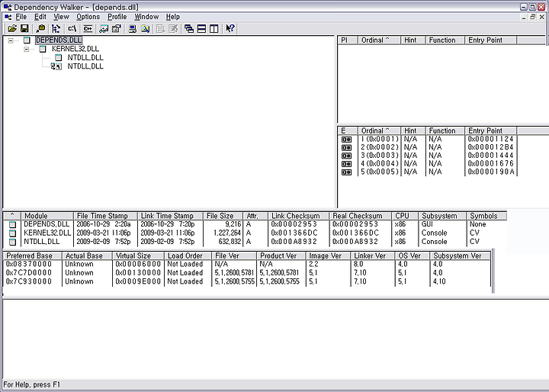Open Configure Module Search Order icon
549x392 pixels.
[145, 29]
